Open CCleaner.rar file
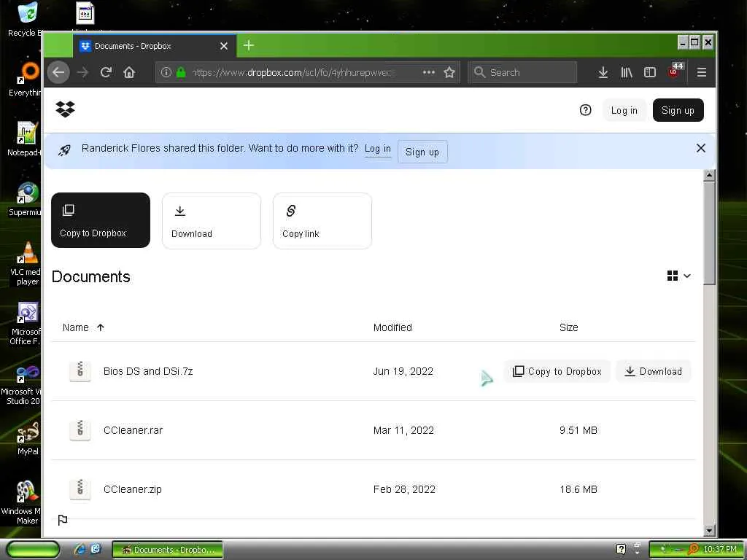The width and height of the screenshot is (747, 560). pos(133,430)
